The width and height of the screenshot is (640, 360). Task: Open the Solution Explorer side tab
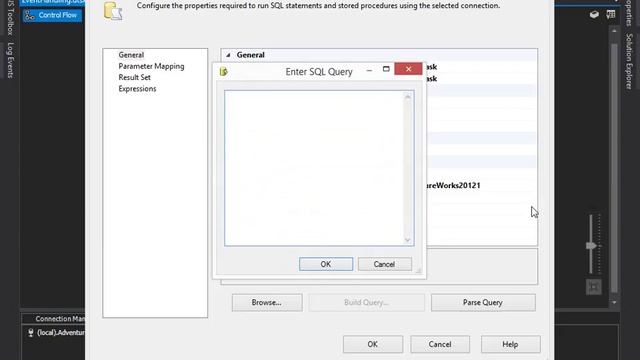click(x=629, y=62)
